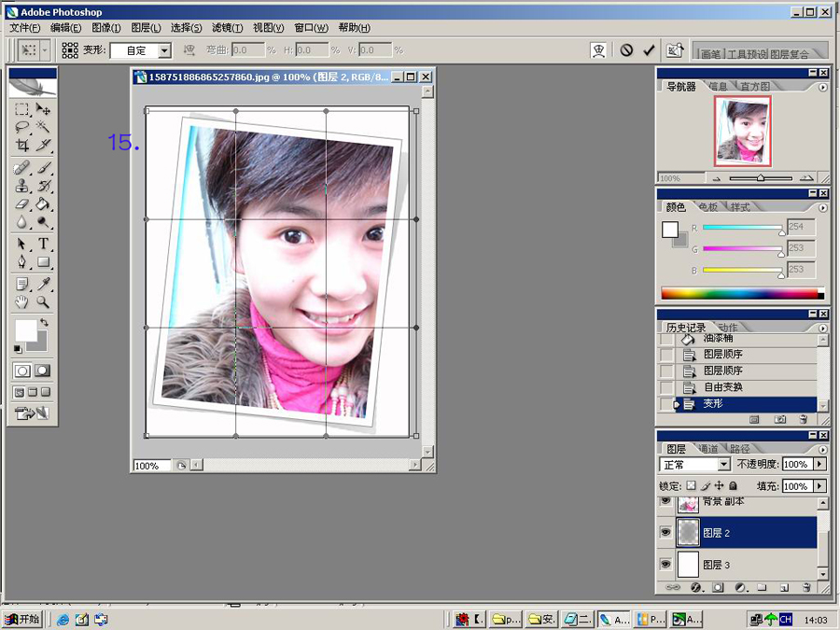The height and width of the screenshot is (630, 840).
Task: Commit transform with the checkmark button
Action: pos(649,49)
